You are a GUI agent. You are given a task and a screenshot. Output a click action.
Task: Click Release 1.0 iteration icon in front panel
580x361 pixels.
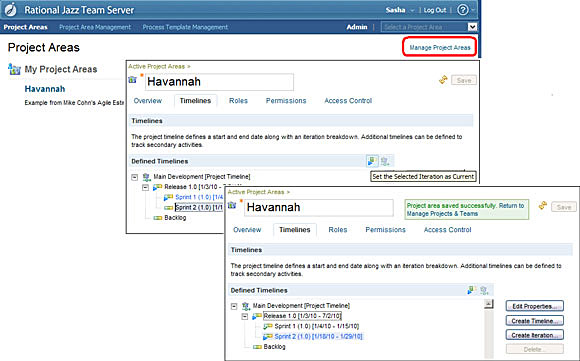click(x=257, y=316)
